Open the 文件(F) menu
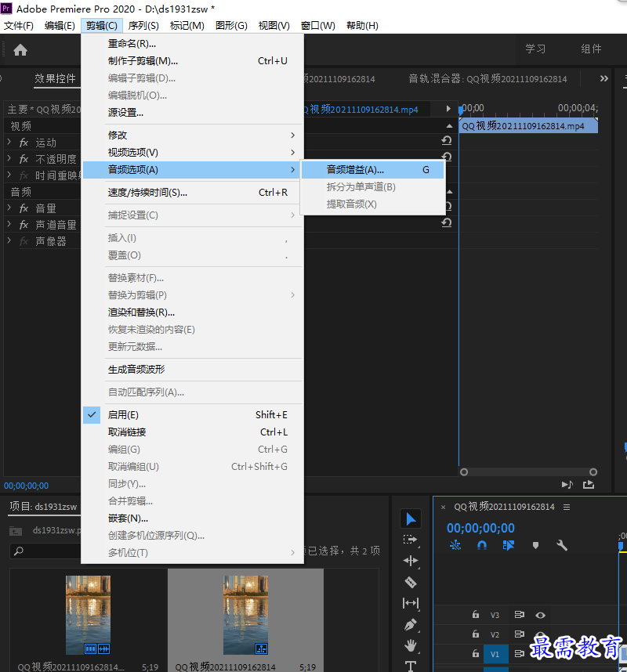627x672 pixels. [19, 26]
